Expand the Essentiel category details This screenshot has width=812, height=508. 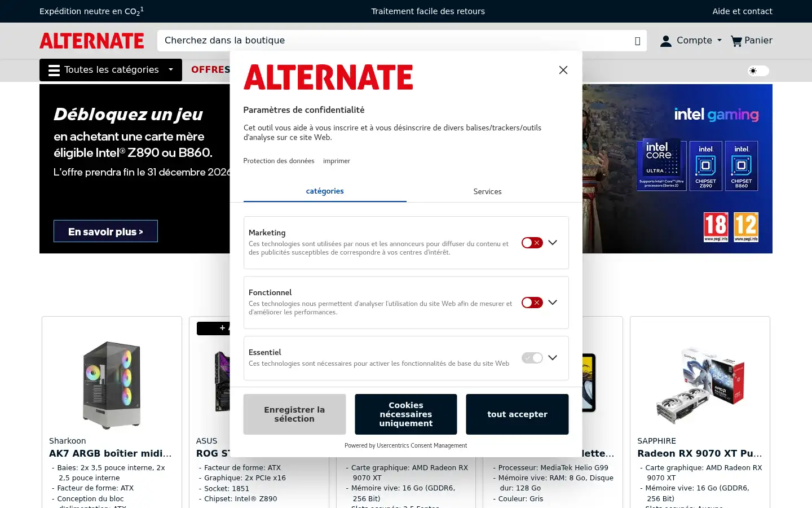pos(553,358)
